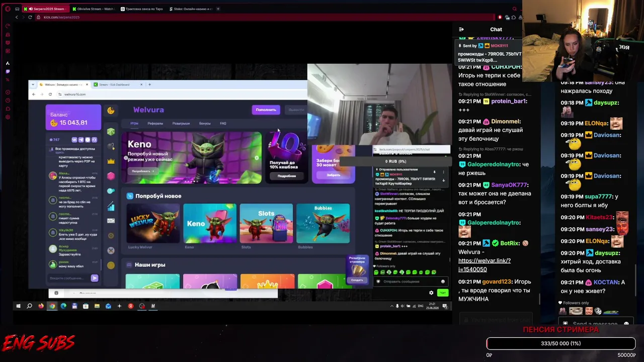The image size is (644, 362).
Task: Click username govard123 in chat
Action: [497, 282]
